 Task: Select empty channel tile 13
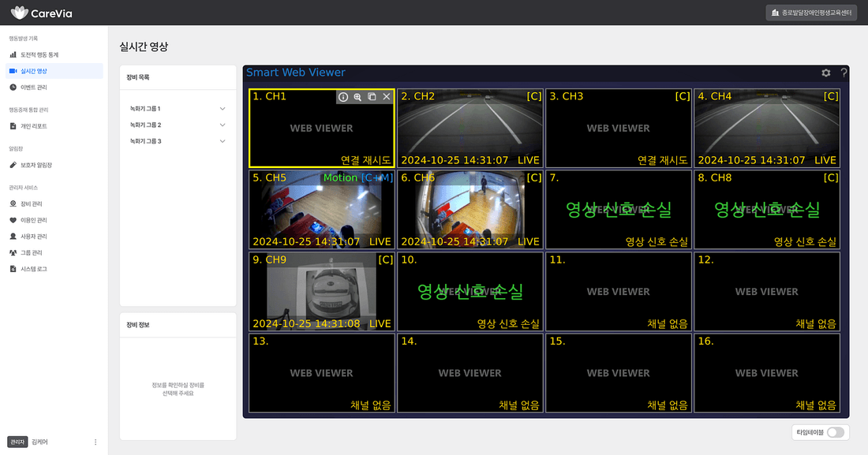(322, 373)
